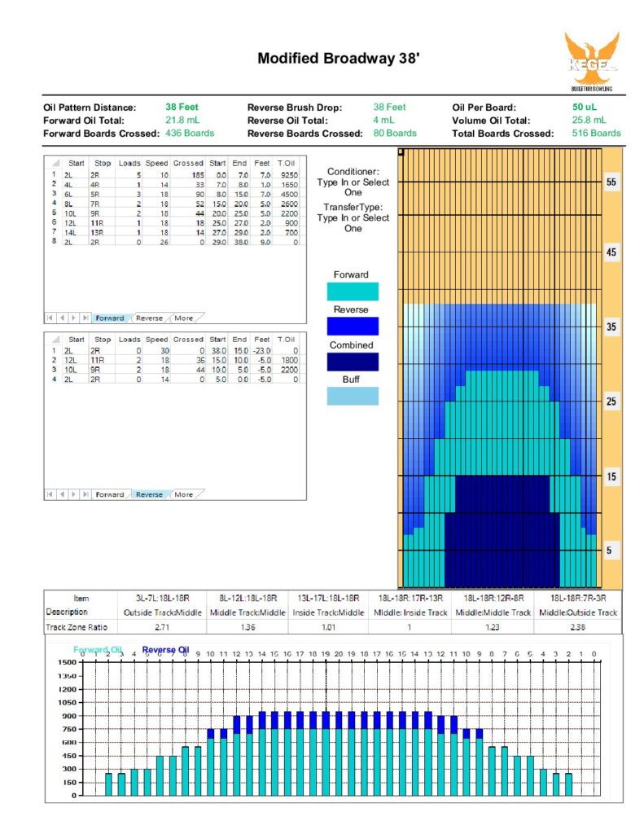Click Reverse Oil Total value '4 mL'
The height and width of the screenshot is (834, 644).
(x=383, y=121)
